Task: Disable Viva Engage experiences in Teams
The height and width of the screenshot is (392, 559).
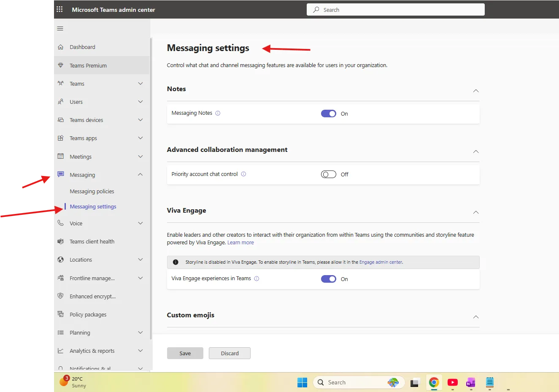Action: (328, 279)
